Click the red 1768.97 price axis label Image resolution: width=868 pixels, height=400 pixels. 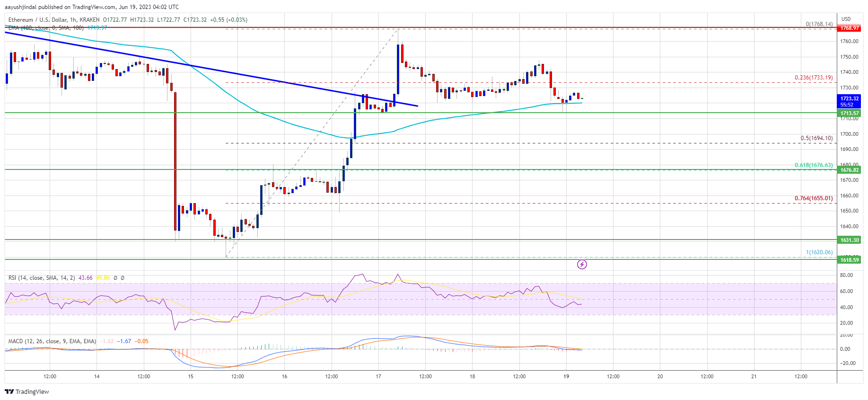point(849,28)
